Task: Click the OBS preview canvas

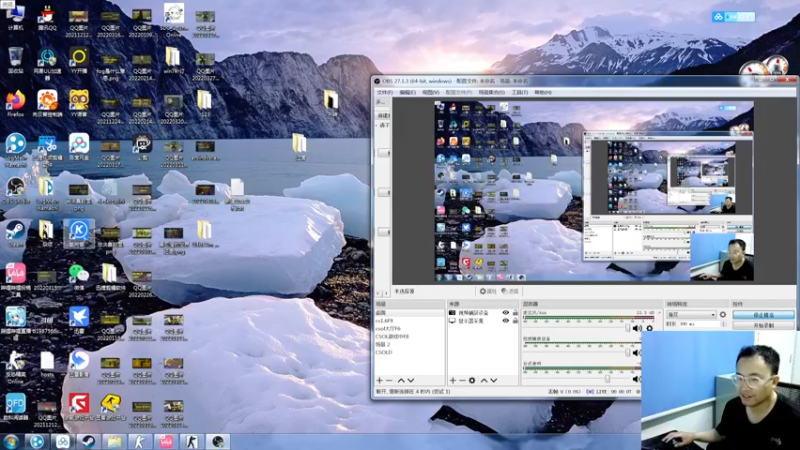Action: coord(594,191)
